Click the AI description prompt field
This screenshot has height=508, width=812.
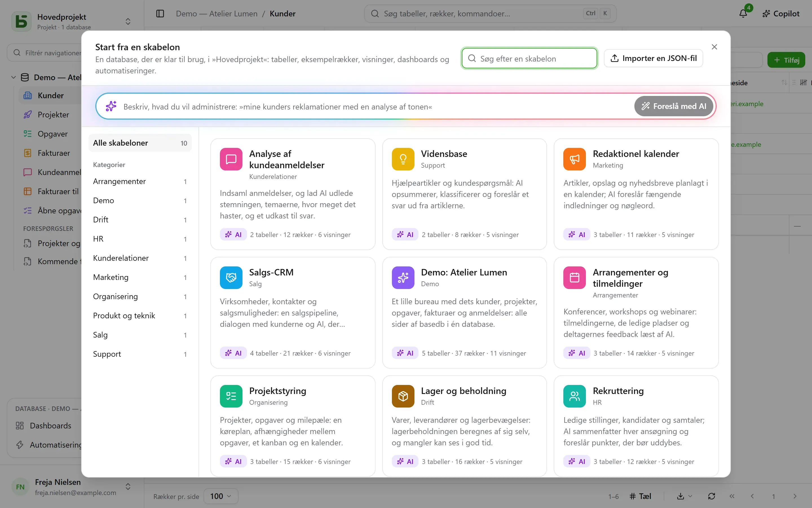coord(376,106)
